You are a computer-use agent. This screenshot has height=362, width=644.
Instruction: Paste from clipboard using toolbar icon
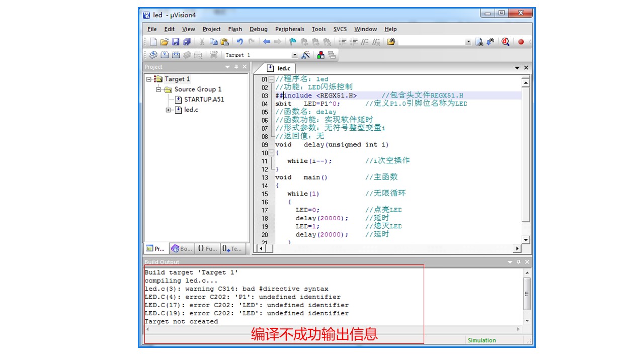tap(224, 42)
